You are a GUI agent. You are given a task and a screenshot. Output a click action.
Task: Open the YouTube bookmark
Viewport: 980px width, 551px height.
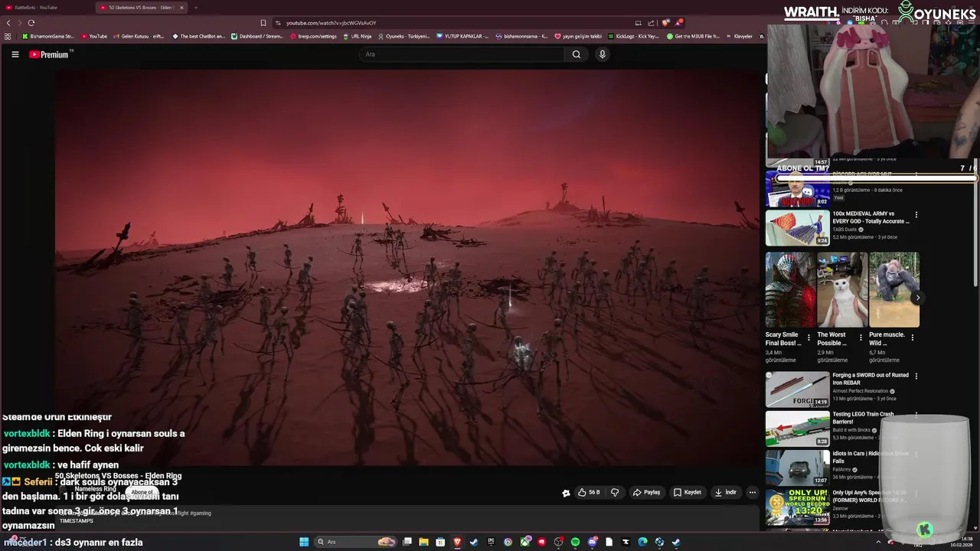[x=94, y=36]
